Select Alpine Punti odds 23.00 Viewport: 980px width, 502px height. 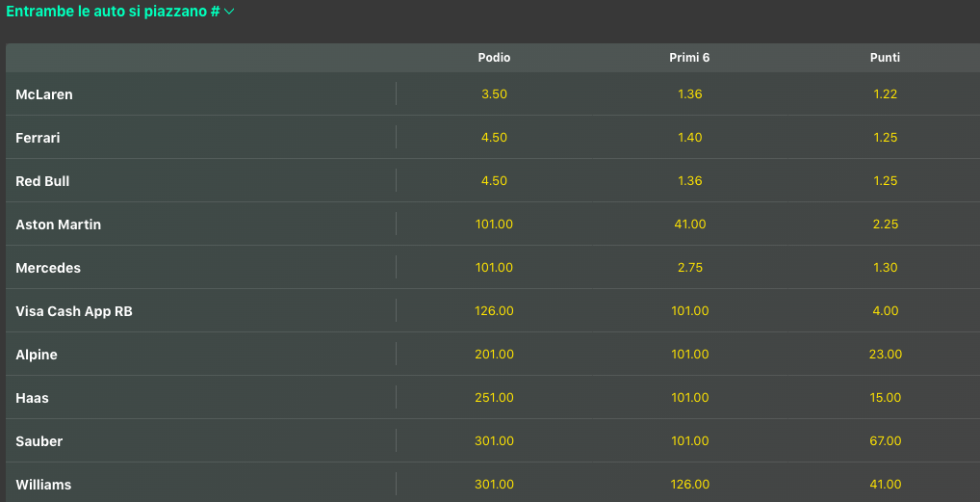tap(885, 355)
